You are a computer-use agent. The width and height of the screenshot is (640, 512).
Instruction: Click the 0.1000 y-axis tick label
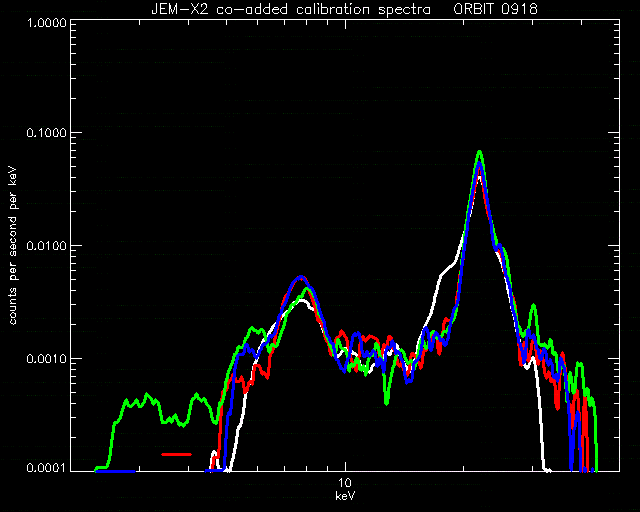click(46, 133)
